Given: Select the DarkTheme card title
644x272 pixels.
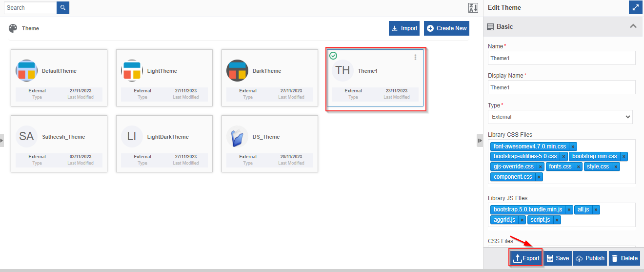Looking at the screenshot, I should (267, 71).
